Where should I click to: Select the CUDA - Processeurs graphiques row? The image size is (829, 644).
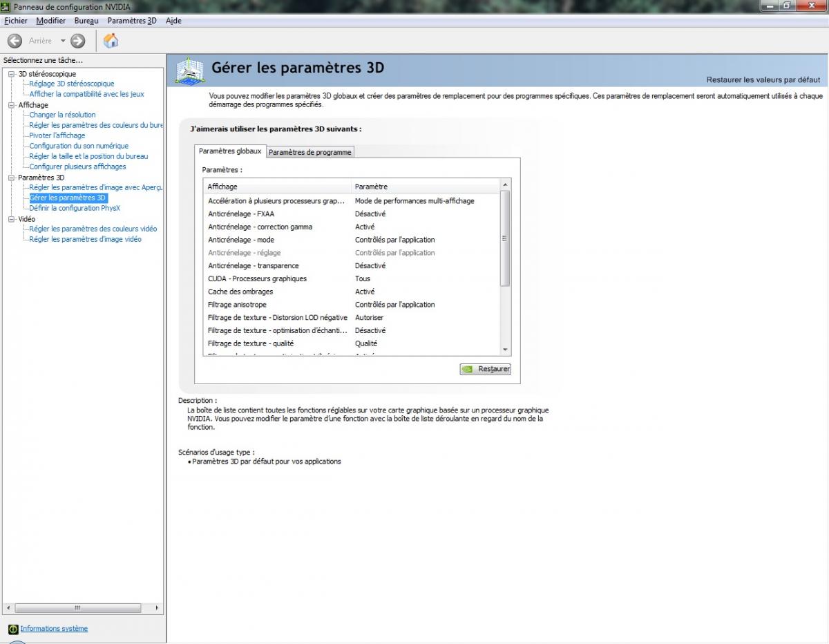(x=352, y=278)
